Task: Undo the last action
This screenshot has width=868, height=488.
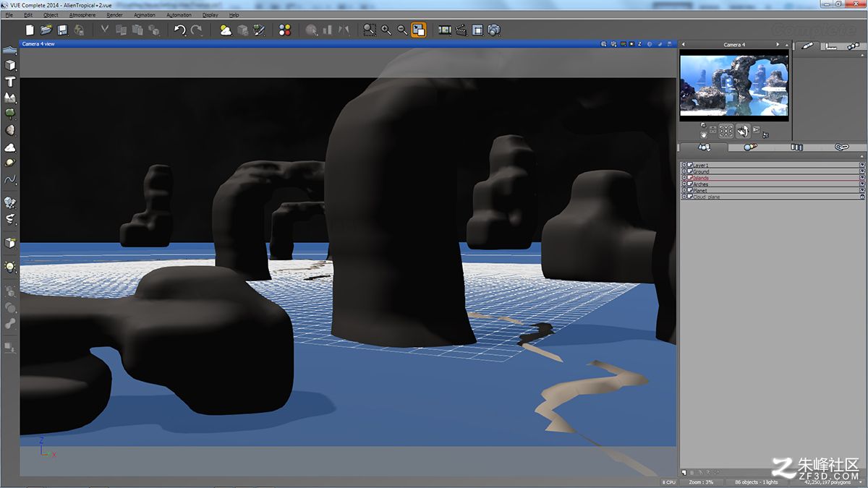Action: tap(179, 30)
